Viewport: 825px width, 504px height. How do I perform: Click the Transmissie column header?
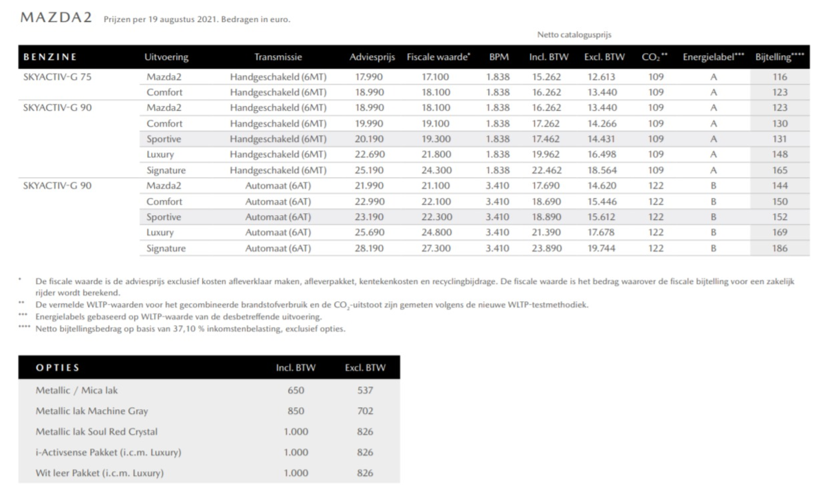(278, 57)
